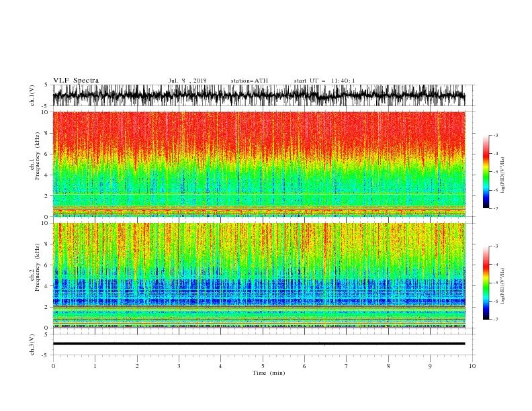Image resolution: width=532 pixels, height=411 pixels.
Task: Click the time axis tick label "5"
Action: tap(263, 366)
